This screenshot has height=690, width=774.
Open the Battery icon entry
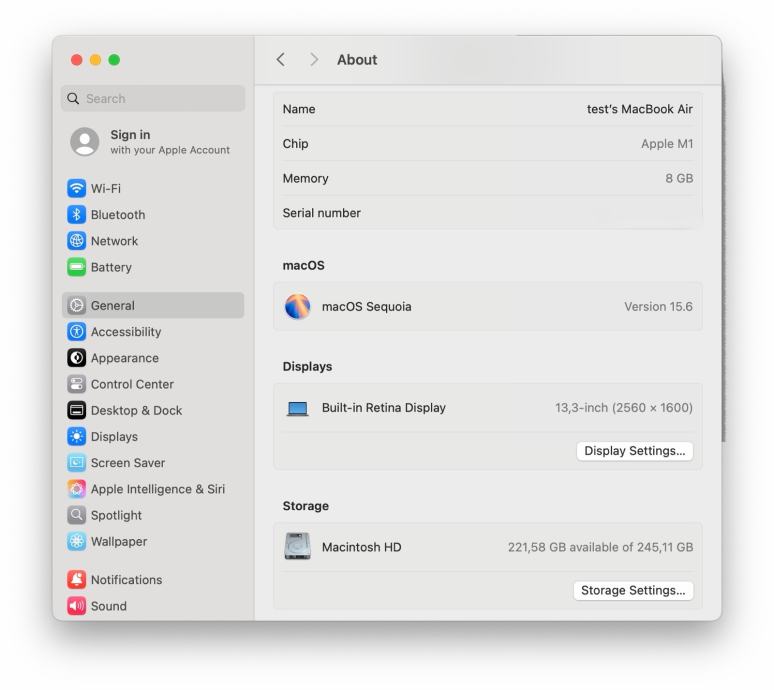[x=77, y=267]
